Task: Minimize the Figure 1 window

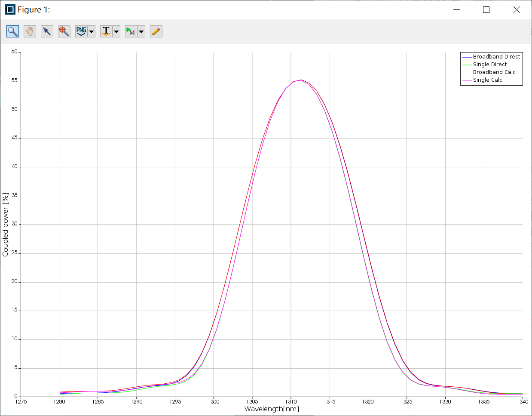Action: (457, 9)
